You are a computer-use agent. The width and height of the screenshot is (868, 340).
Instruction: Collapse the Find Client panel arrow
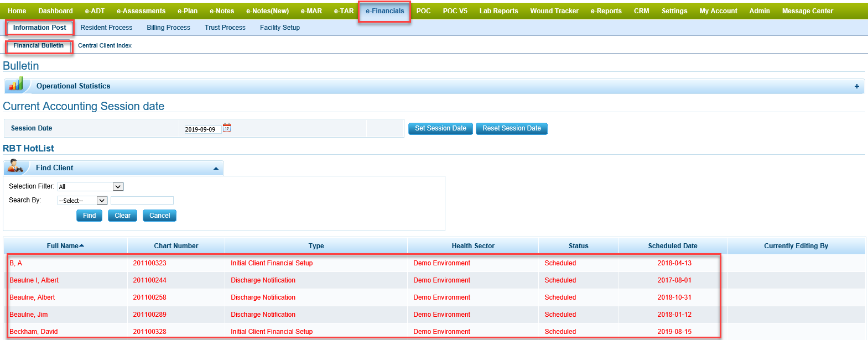point(216,168)
